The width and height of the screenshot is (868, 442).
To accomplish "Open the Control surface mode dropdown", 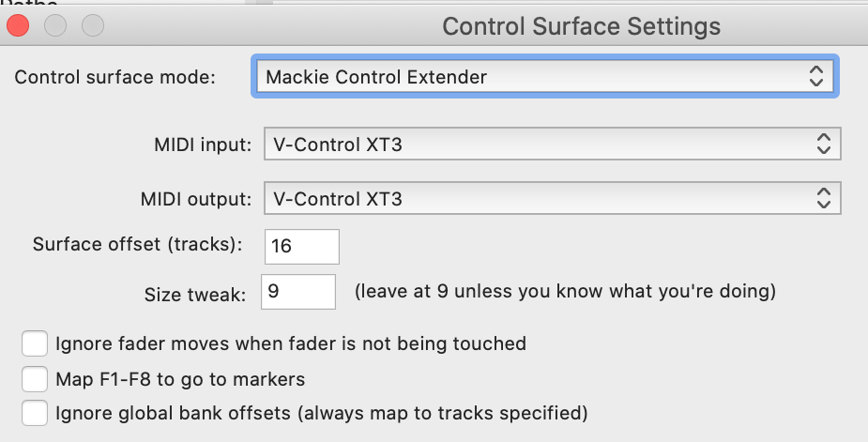I will (x=542, y=77).
